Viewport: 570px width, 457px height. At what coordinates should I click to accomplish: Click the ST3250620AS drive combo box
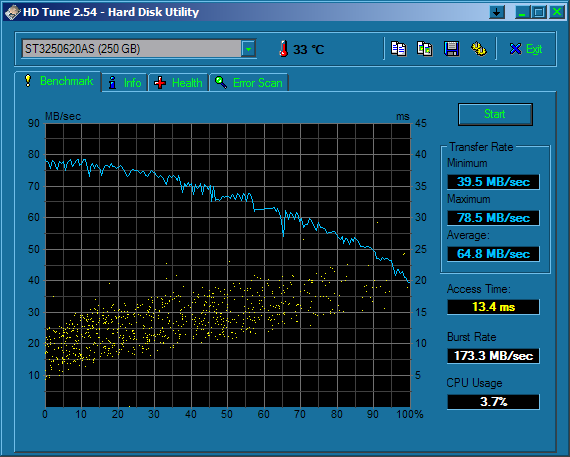tap(139, 49)
